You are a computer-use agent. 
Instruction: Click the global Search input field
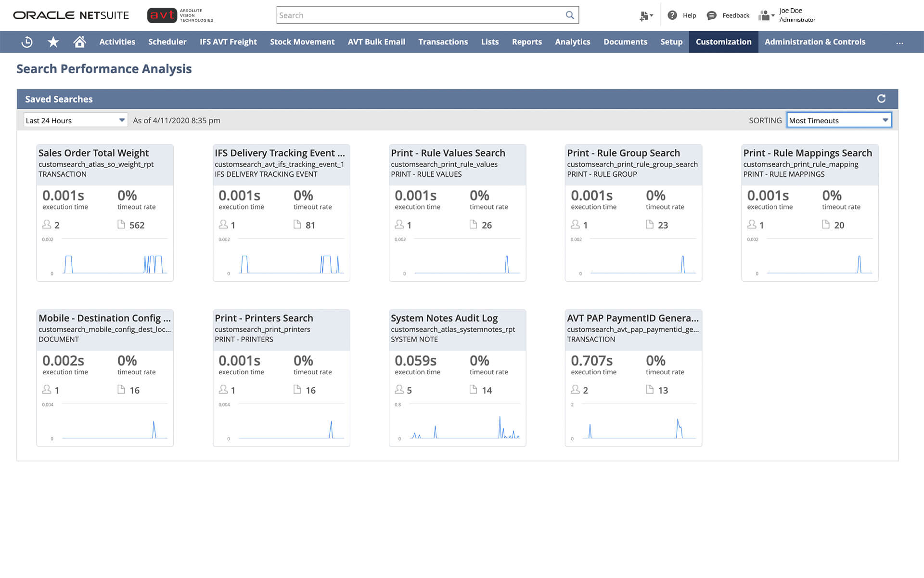419,15
